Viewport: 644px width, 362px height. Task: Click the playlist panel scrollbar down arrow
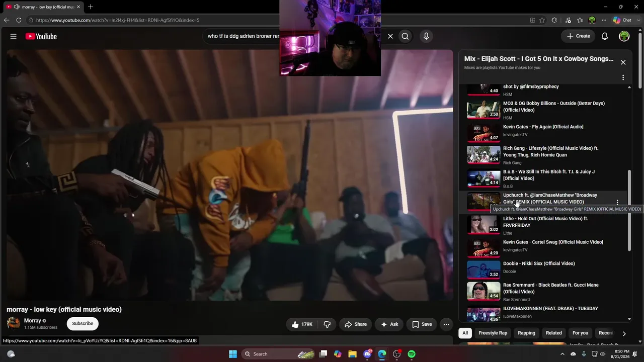point(629,319)
